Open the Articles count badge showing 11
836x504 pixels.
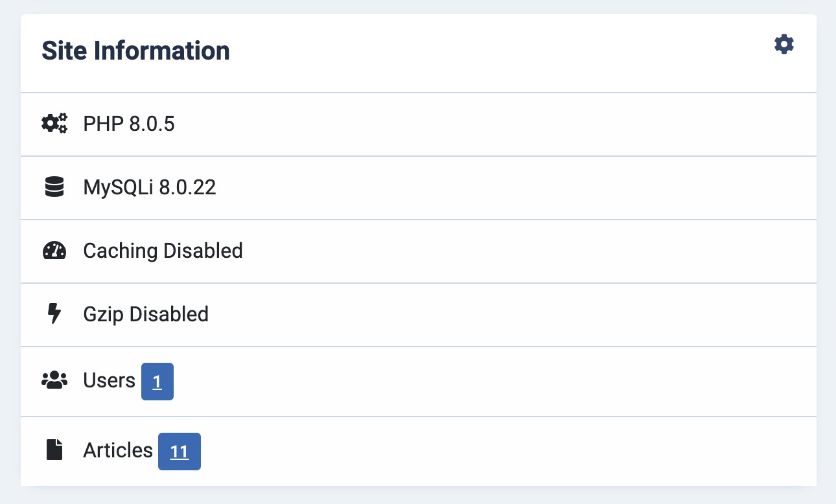pos(180,452)
